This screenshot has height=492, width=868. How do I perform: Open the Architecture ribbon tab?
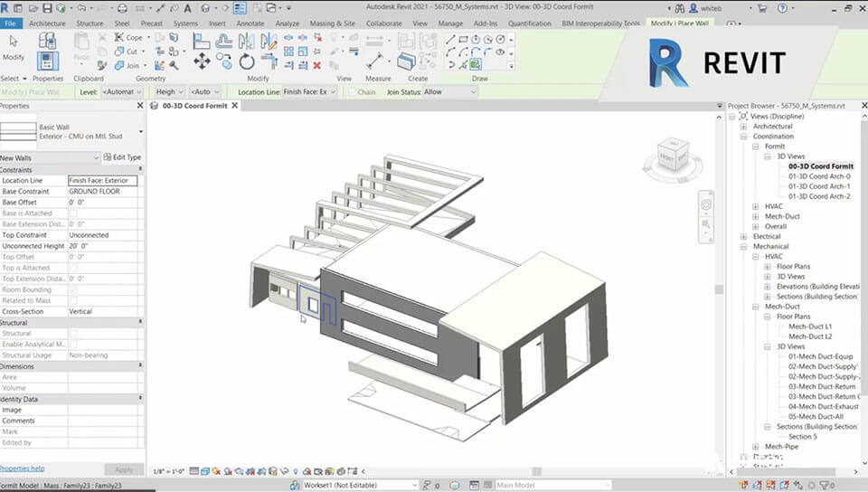(47, 23)
